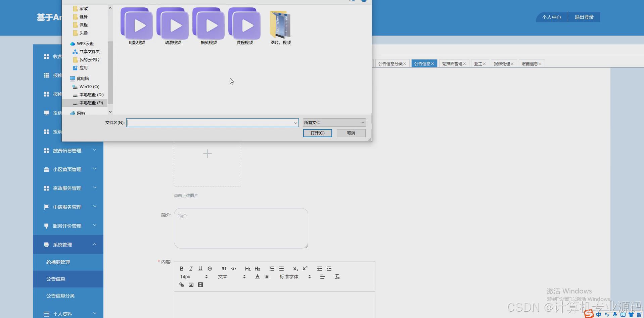Screen dimensions: 644x318
Task: Insert a hyperlink in the editor
Action: point(181,285)
